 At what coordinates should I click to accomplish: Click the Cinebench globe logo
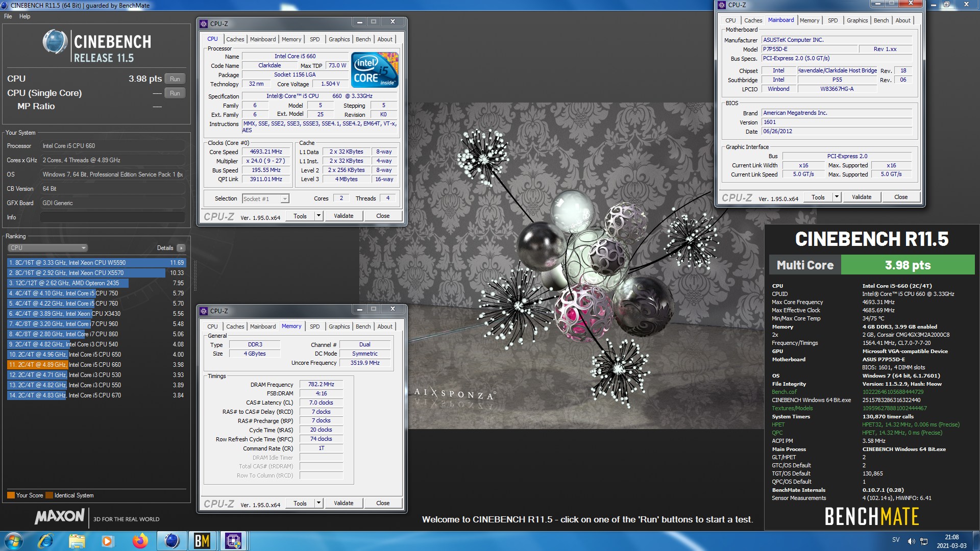pos(55,42)
